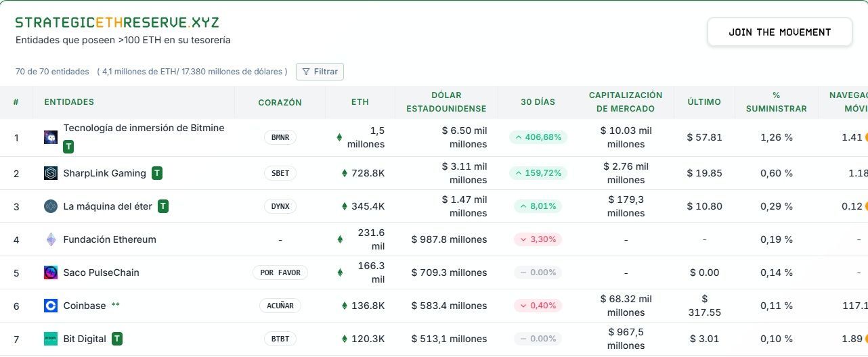Click the ETH diamond icon in Bitmine row

pyautogui.click(x=340, y=137)
